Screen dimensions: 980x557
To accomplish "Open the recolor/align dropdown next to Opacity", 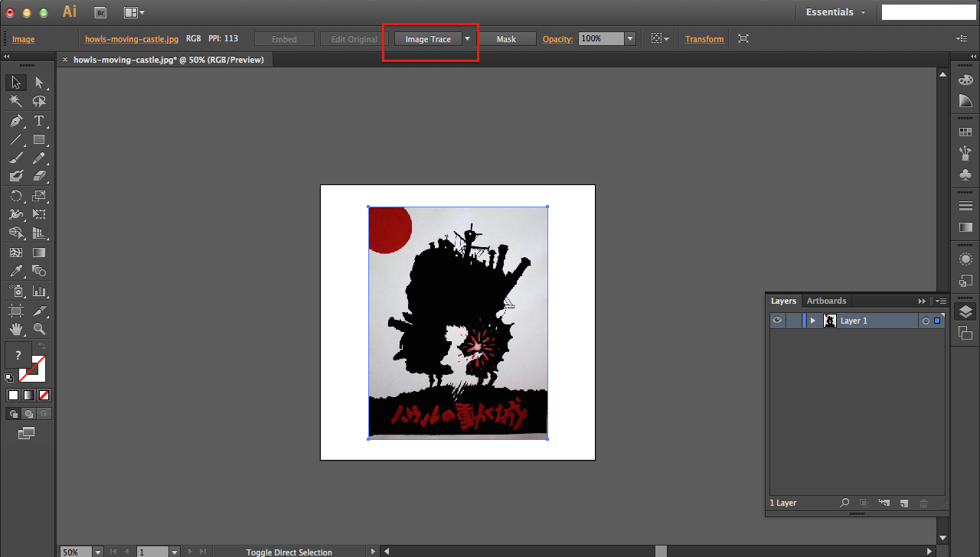I will click(659, 38).
